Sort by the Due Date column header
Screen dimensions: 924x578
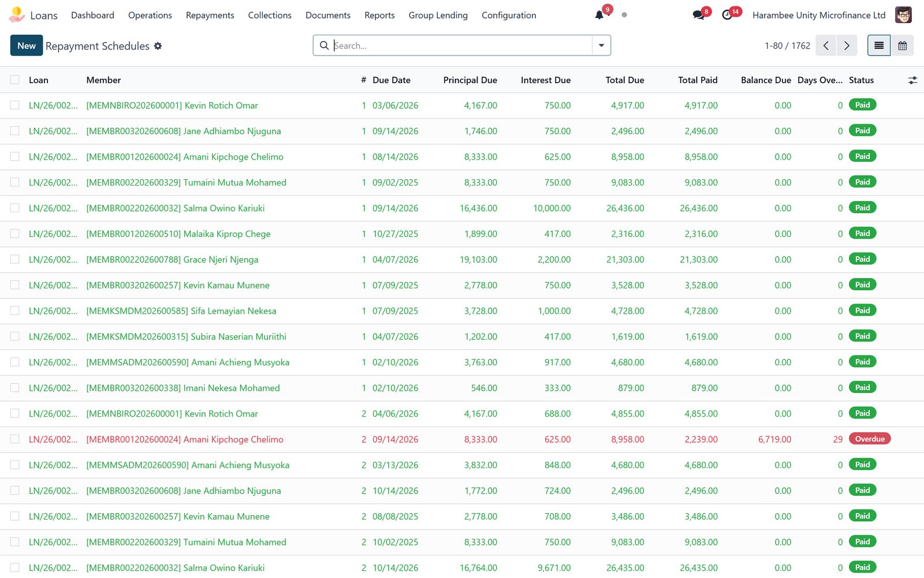click(392, 80)
